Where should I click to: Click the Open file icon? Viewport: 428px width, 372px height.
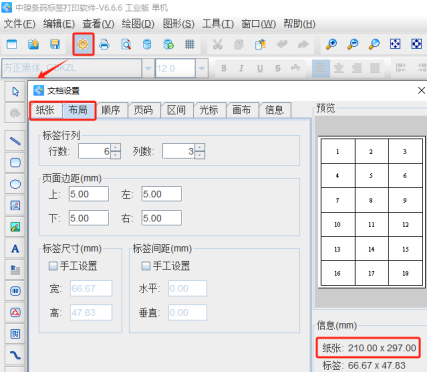(33, 44)
